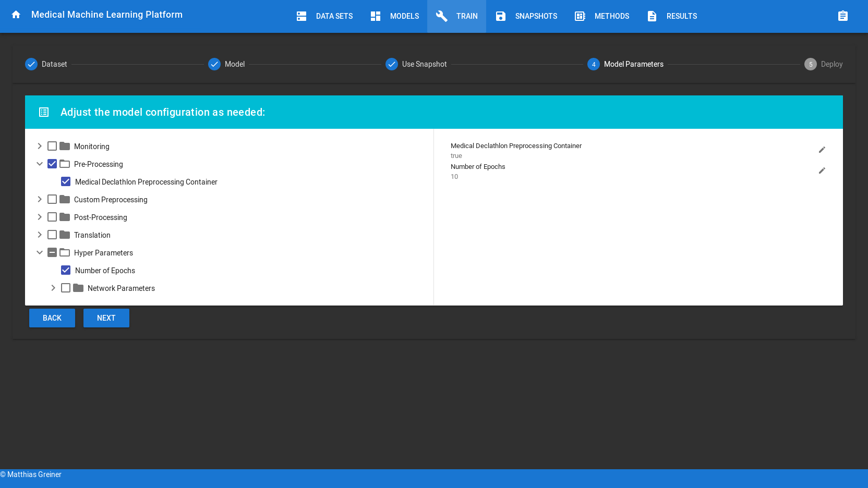
Task: Click the Snapshots save disk icon
Action: [x=501, y=16]
